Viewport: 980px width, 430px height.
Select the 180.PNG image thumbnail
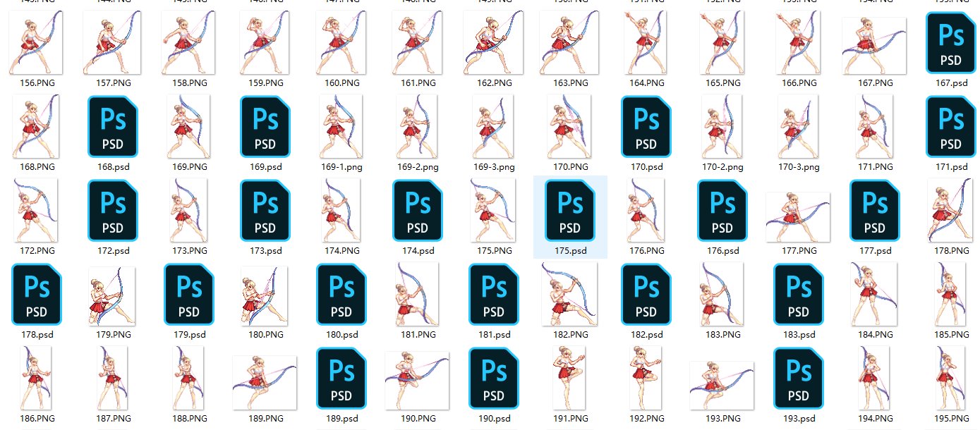pos(265,296)
